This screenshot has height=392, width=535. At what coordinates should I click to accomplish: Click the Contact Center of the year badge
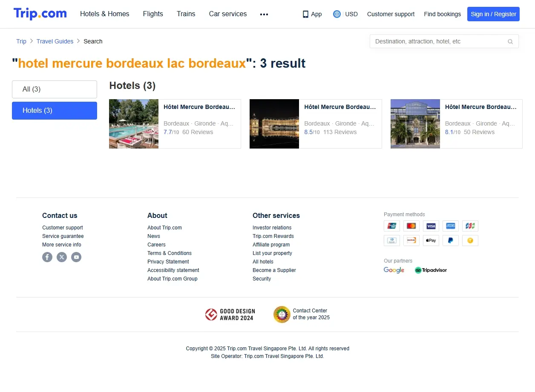point(302,315)
